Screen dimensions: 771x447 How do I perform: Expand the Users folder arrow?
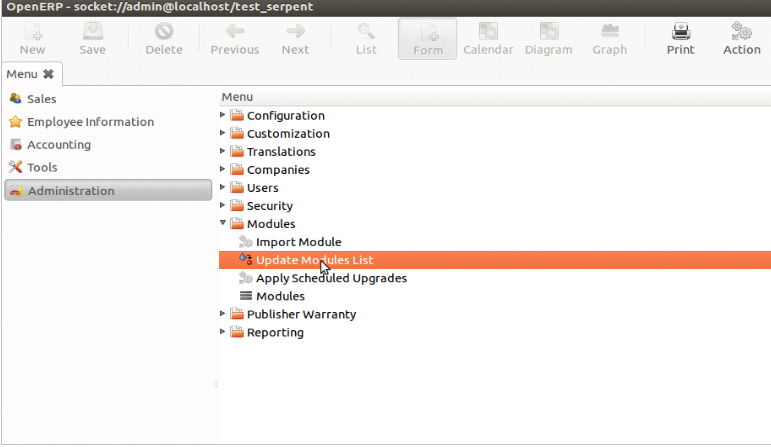click(223, 187)
